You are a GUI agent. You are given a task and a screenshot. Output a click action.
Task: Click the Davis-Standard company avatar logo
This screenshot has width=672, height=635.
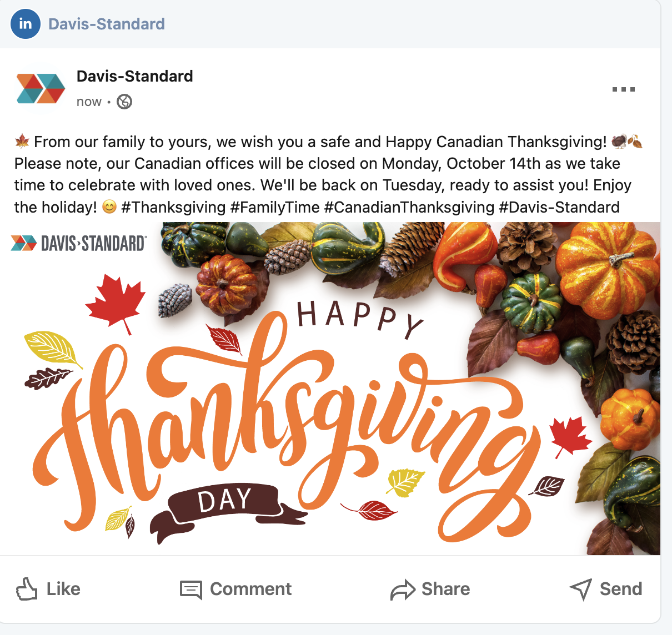coord(41,89)
